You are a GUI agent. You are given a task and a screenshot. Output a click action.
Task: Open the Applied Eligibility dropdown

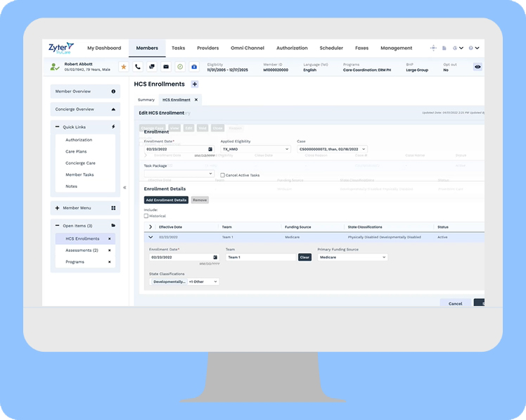(255, 149)
